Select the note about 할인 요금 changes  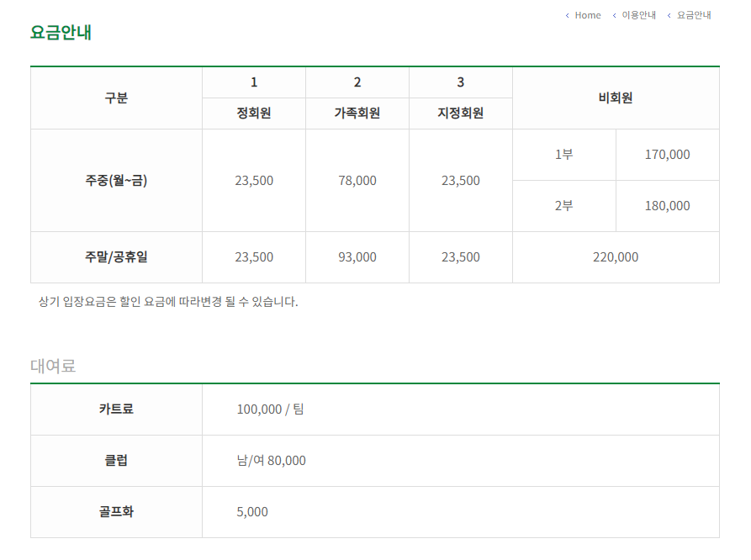[168, 302]
